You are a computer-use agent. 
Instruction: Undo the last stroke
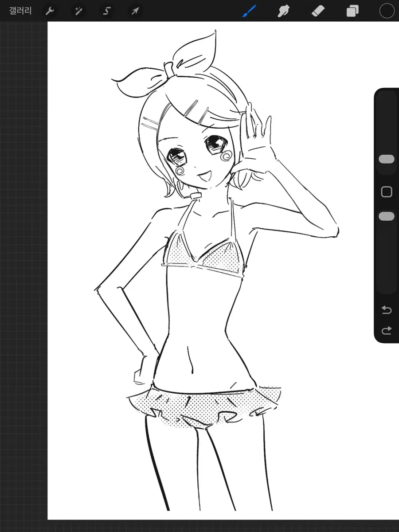pyautogui.click(x=387, y=310)
